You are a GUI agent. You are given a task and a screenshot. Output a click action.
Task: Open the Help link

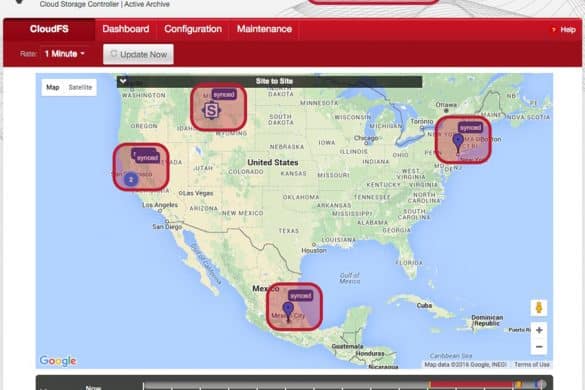point(564,30)
